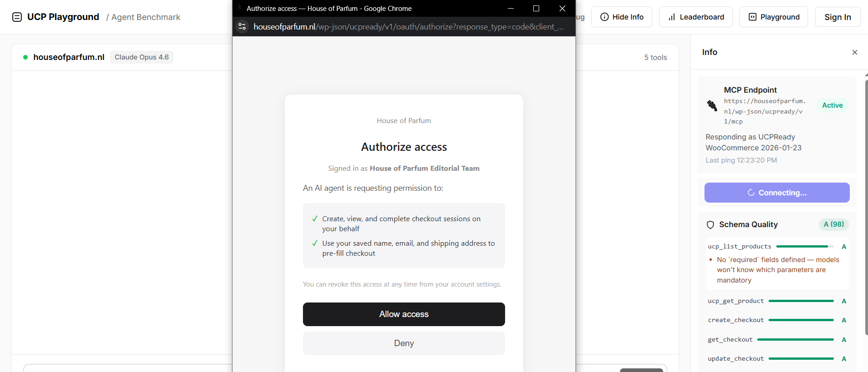868x372 pixels.
Task: Click the create_checkout quality bar
Action: [801, 320]
